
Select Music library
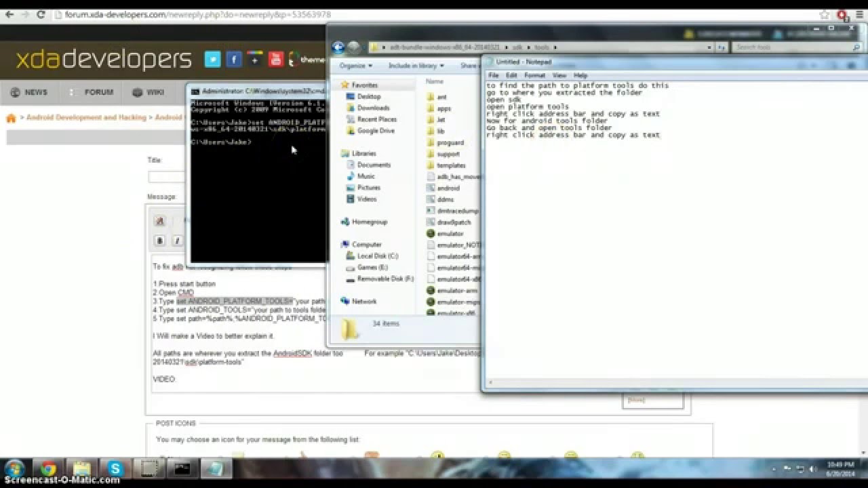tap(360, 176)
